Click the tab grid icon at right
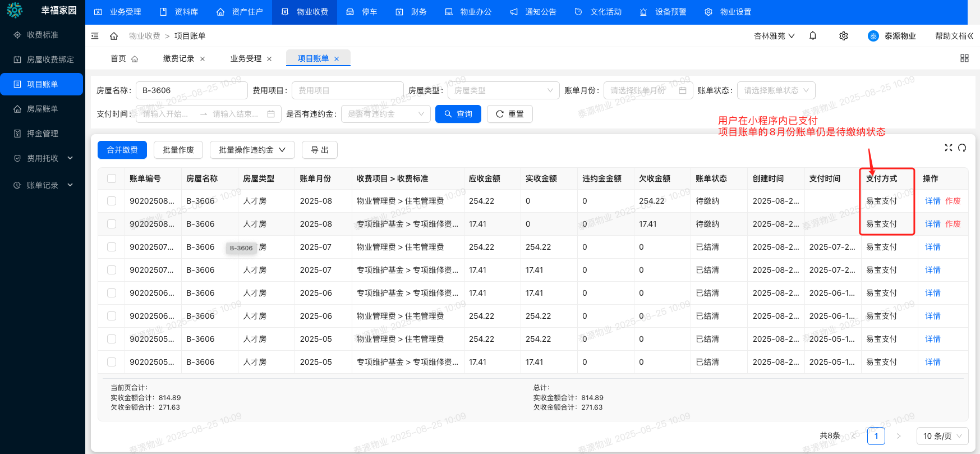980x454 pixels. [964, 58]
